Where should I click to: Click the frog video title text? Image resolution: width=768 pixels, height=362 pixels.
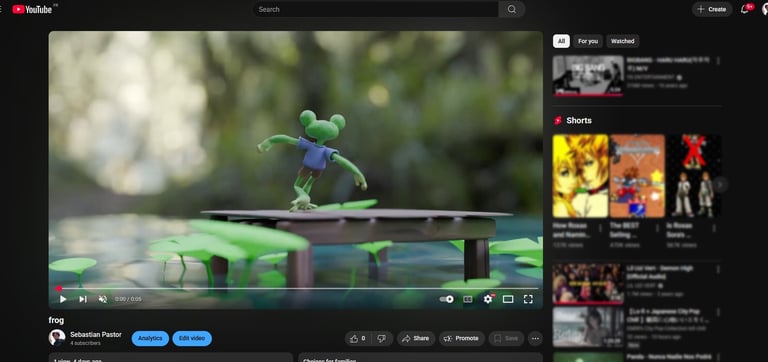(x=56, y=320)
